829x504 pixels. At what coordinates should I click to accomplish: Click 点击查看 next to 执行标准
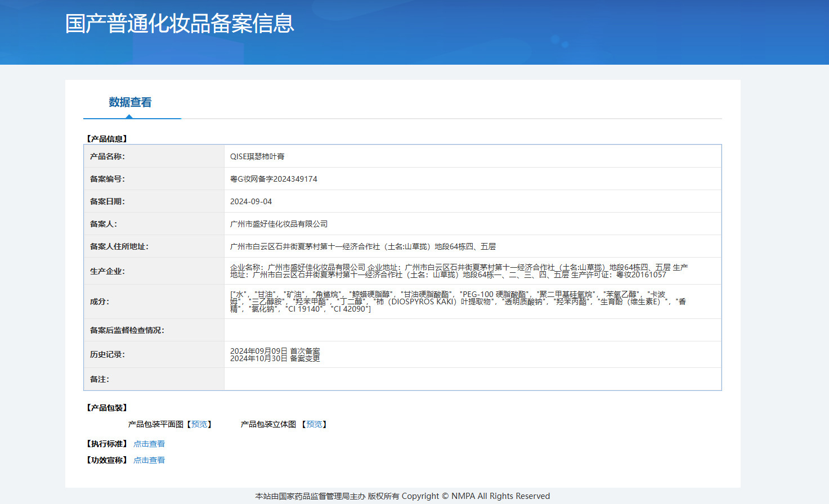[x=149, y=444]
